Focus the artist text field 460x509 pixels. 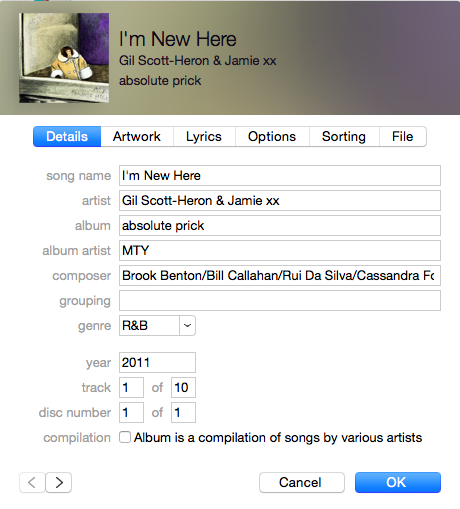click(280, 200)
